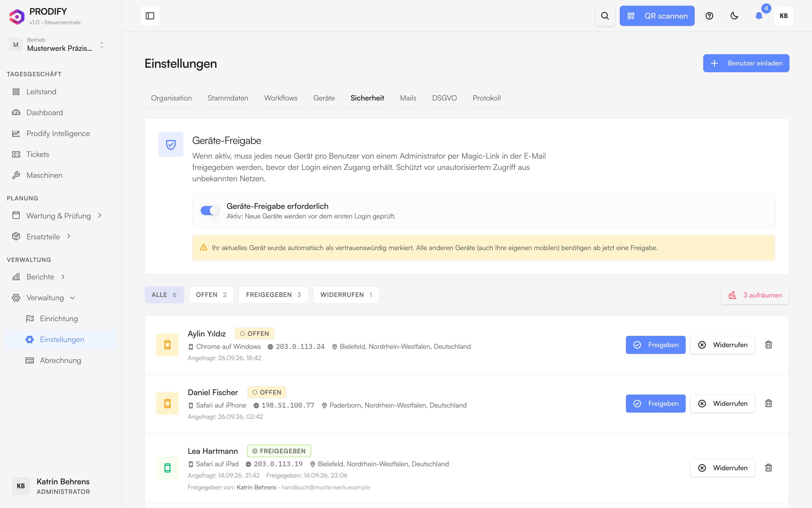Toggle Geräte-Freigabe erforderlich switch
Image resolution: width=812 pixels, height=508 pixels.
tap(210, 211)
